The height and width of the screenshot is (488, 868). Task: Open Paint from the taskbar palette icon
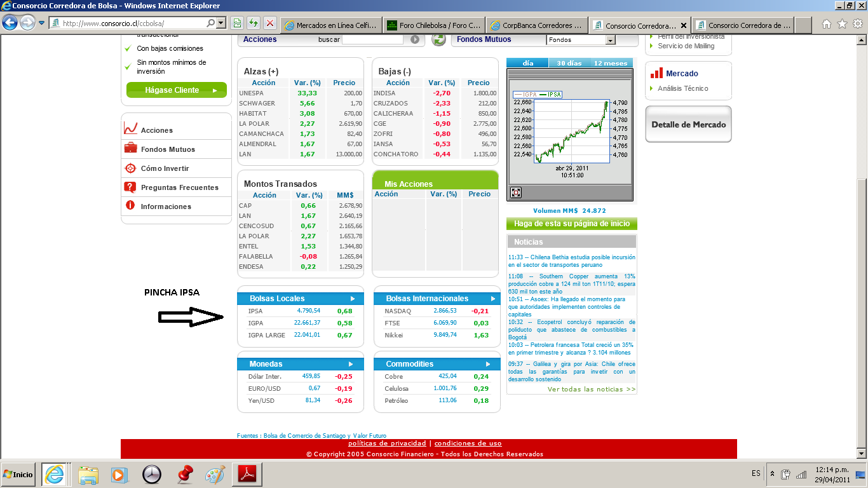[215, 474]
